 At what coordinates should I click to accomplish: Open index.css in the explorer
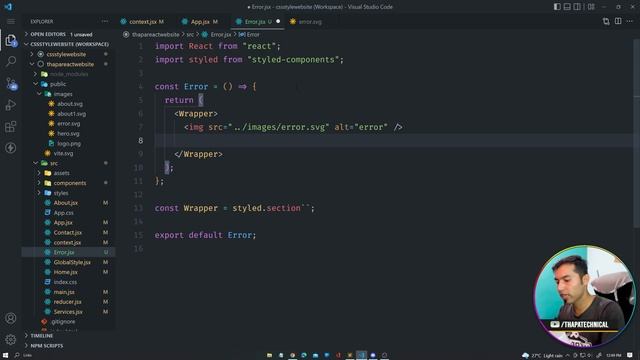click(65, 282)
